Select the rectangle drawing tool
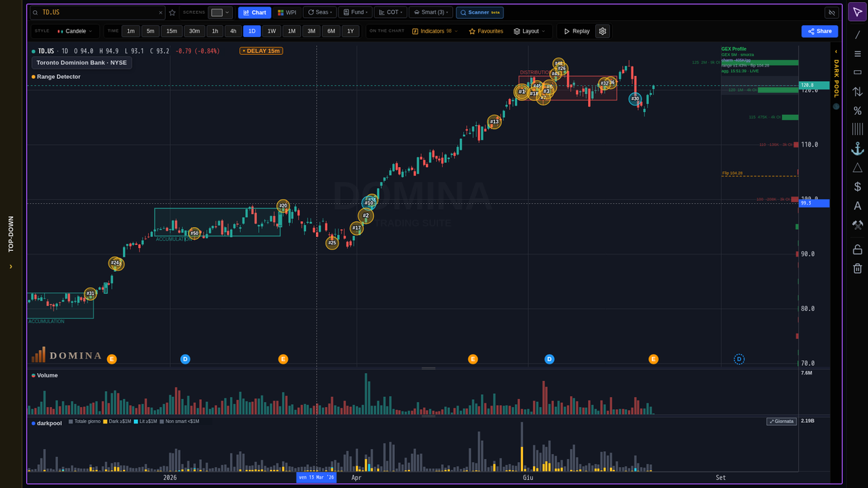Viewport: 868px width, 488px height. (x=857, y=72)
